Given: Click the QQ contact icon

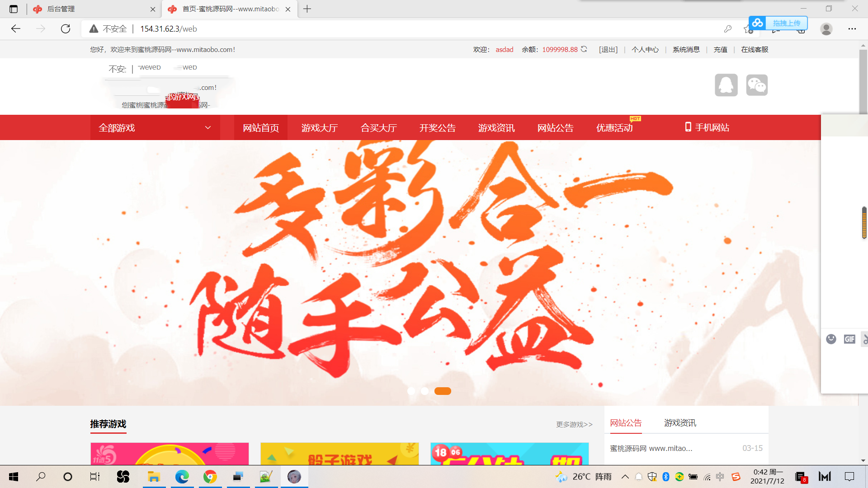Looking at the screenshot, I should tap(726, 85).
